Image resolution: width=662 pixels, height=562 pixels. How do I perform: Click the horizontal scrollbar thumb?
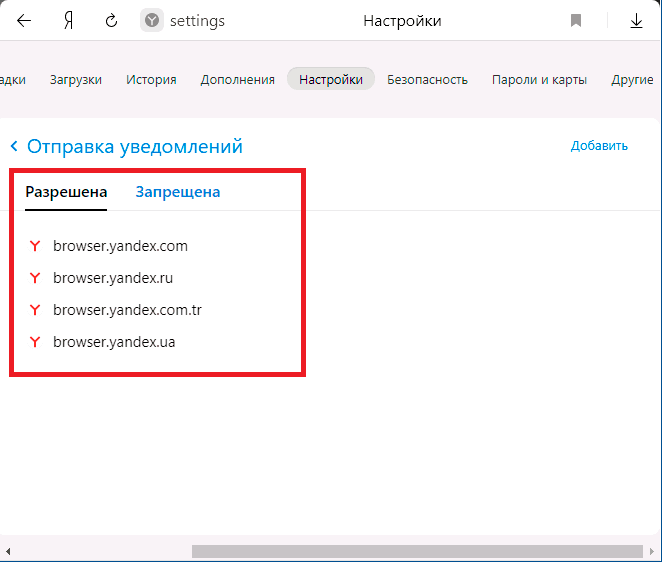point(417,551)
